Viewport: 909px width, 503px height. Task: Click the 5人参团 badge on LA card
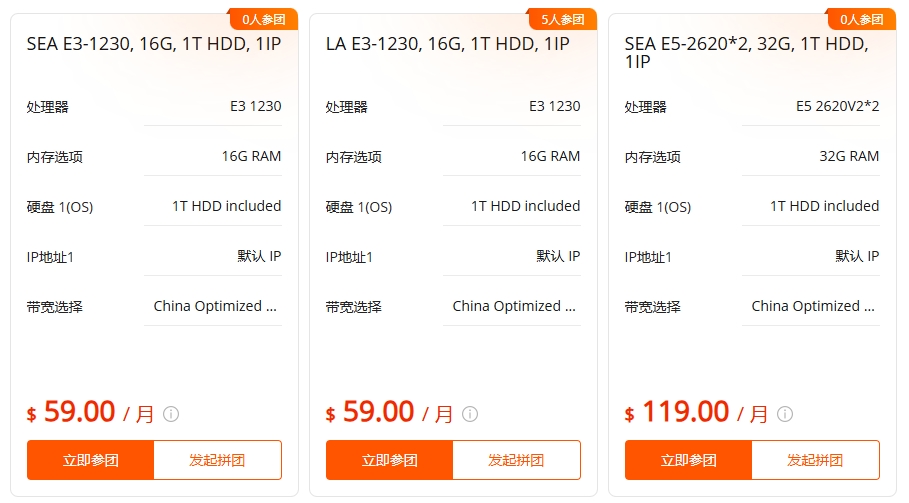click(562, 19)
